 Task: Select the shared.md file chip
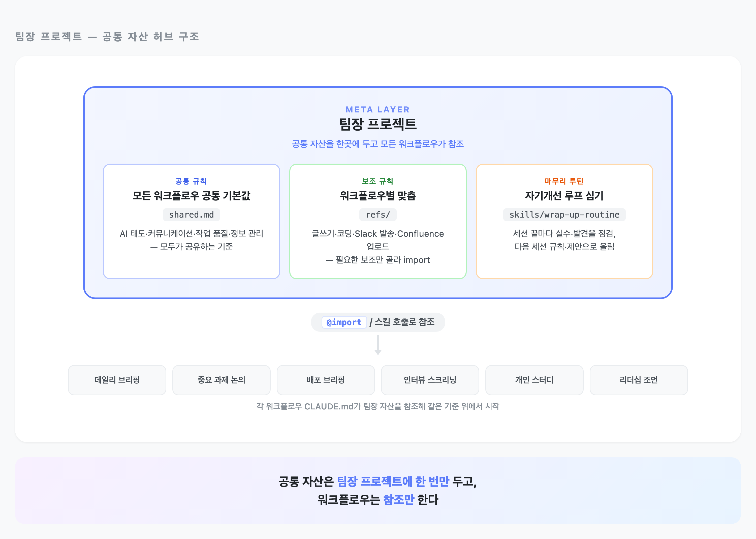pyautogui.click(x=191, y=214)
